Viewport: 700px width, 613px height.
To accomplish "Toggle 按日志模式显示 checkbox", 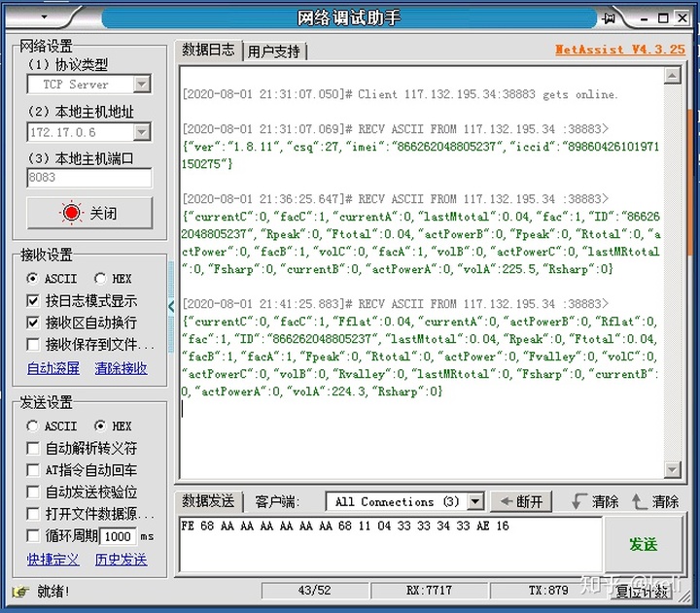I will [33, 301].
